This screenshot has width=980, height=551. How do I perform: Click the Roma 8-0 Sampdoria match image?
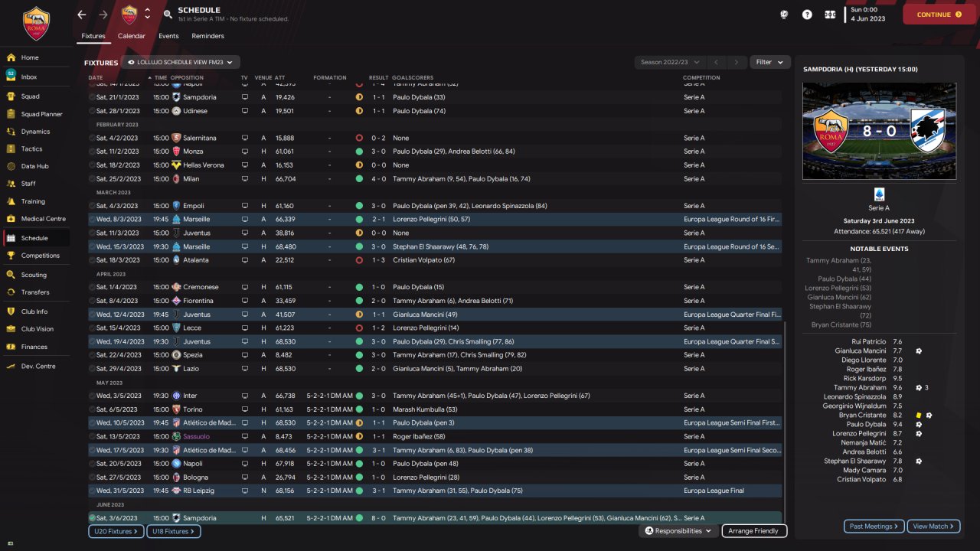tap(879, 131)
